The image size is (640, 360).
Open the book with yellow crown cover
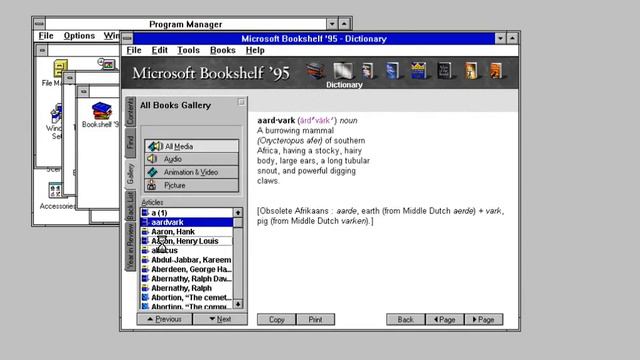click(x=419, y=71)
